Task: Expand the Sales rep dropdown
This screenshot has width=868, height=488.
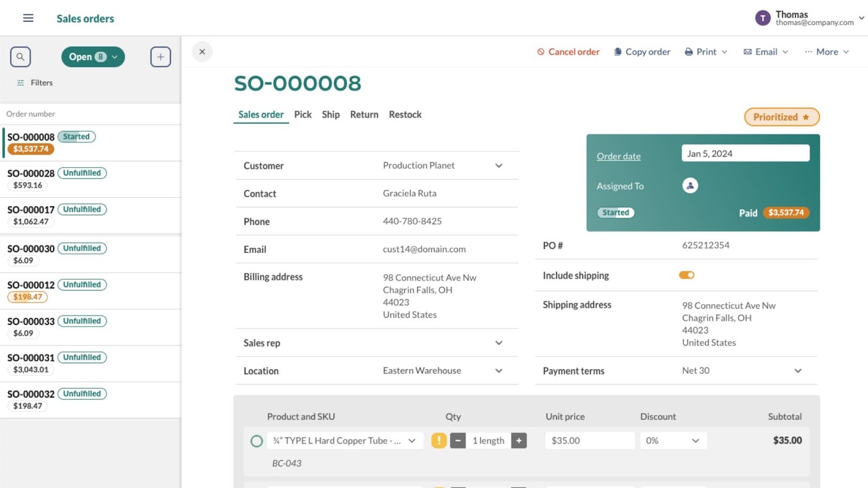Action: click(x=498, y=343)
